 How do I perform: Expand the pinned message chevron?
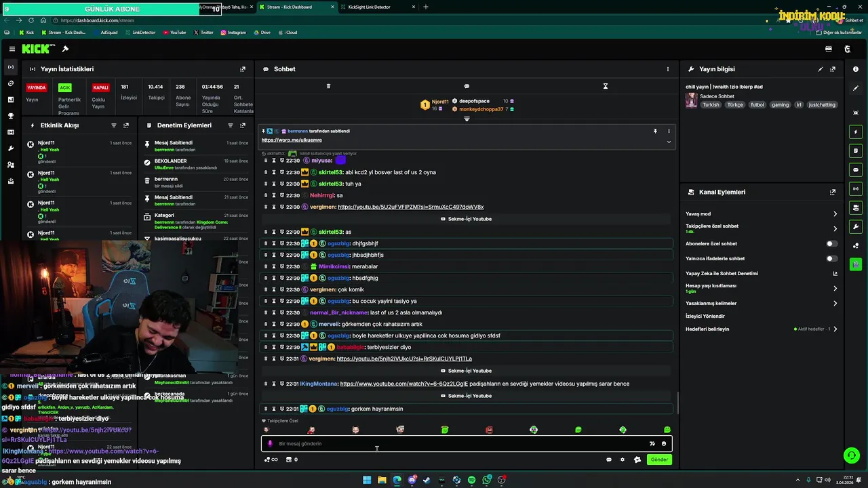tap(669, 142)
